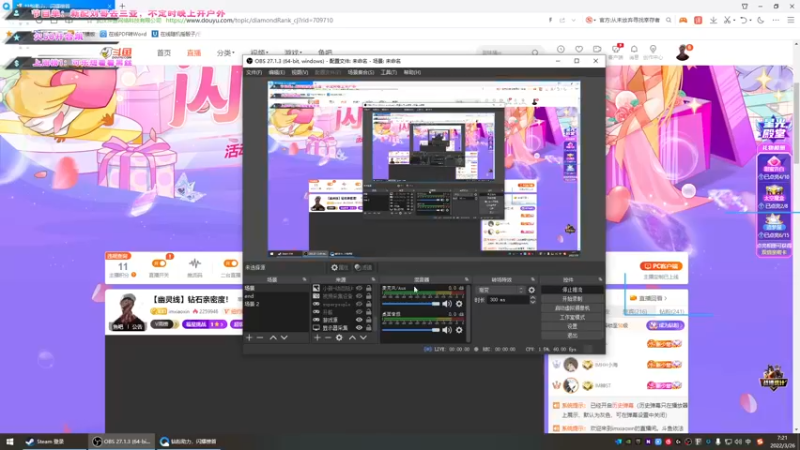Mute the 麦克风/Aux speaker icon

(x=447, y=304)
